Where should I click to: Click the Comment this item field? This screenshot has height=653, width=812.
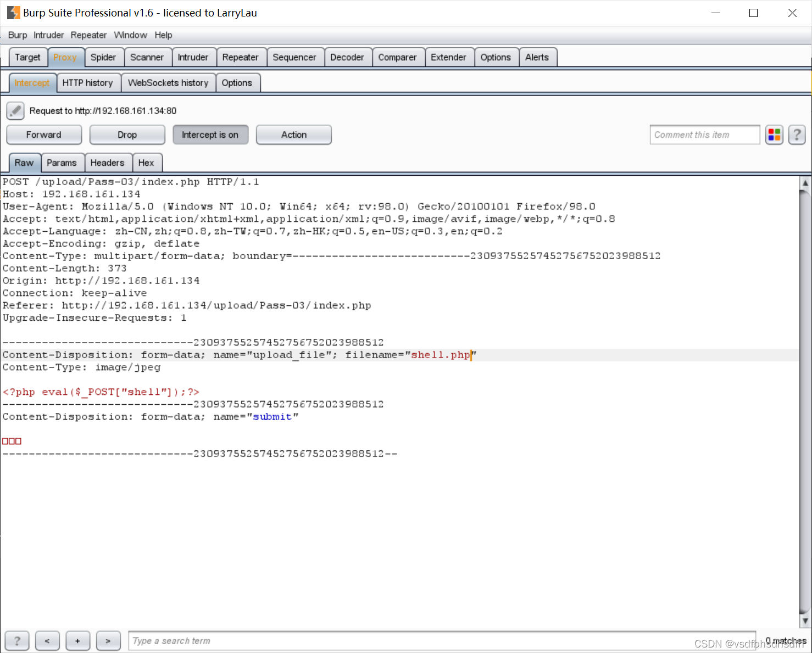705,135
